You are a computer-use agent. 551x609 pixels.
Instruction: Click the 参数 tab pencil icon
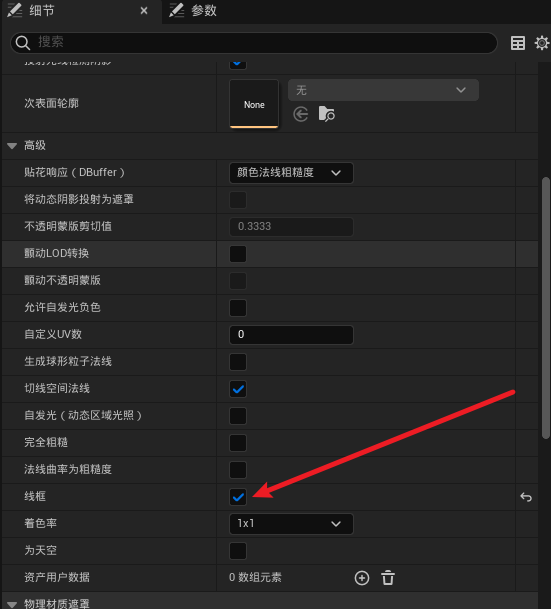click(x=176, y=10)
